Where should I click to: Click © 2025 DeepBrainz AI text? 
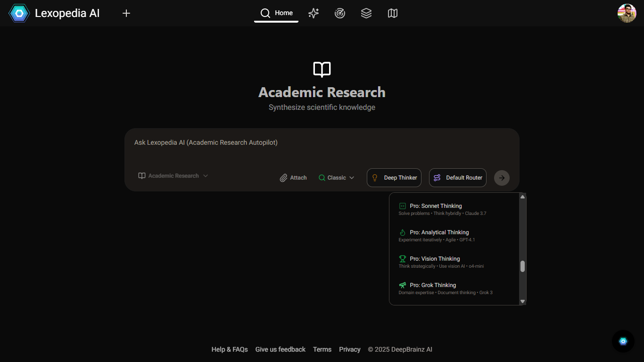[400, 349]
